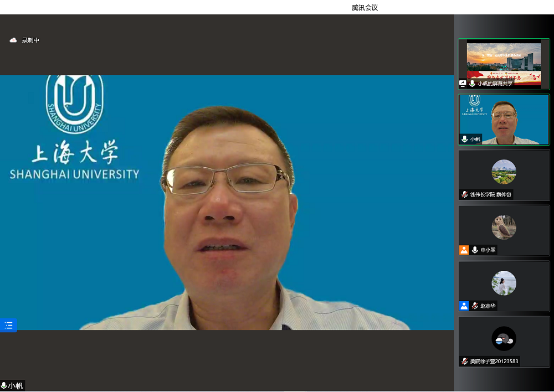Click the avatar of 赵志华
Viewport: 554px width, 392px height.
(504, 283)
